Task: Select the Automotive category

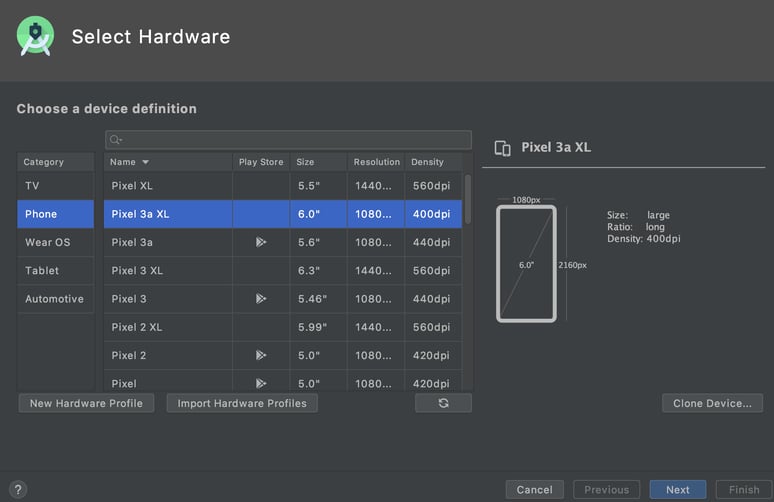Action: 55,299
